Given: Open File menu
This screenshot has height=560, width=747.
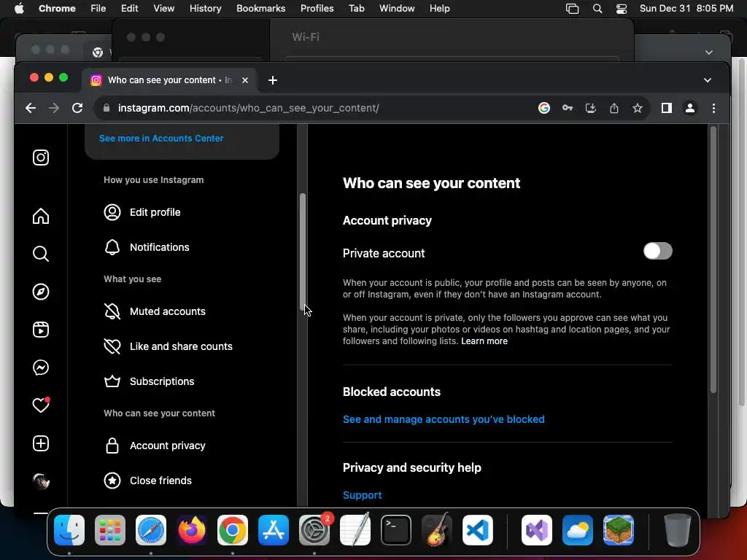Looking at the screenshot, I should [x=98, y=8].
